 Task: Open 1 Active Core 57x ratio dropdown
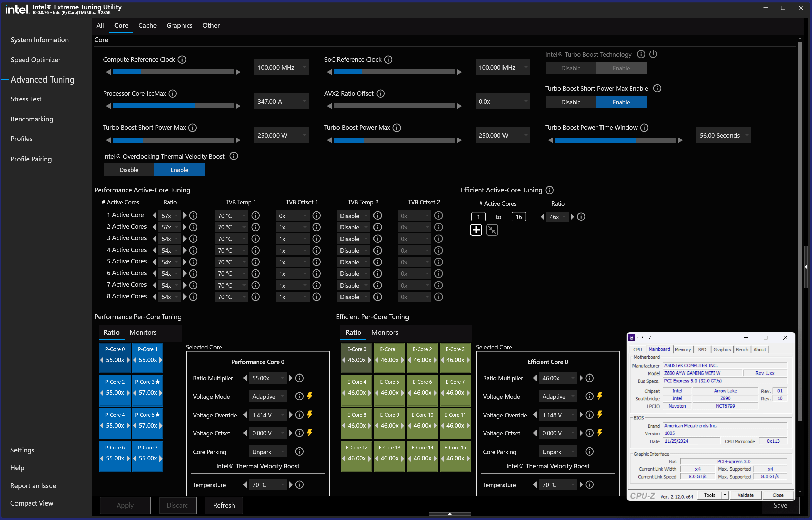170,216
